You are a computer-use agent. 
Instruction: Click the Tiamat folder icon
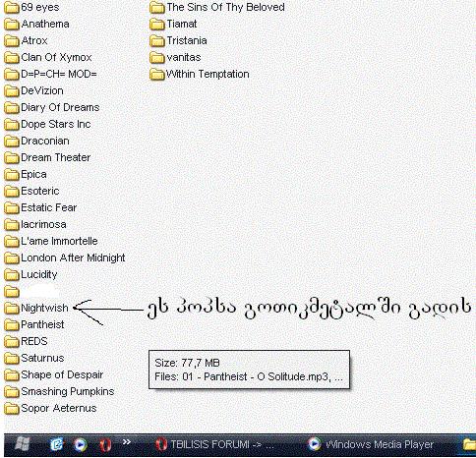pyautogui.click(x=157, y=24)
